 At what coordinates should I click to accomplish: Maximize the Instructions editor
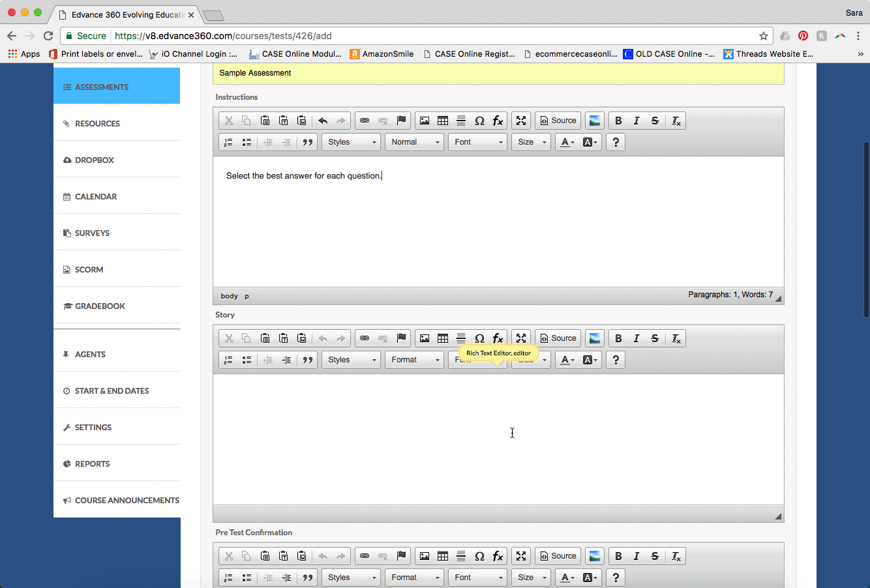521,121
